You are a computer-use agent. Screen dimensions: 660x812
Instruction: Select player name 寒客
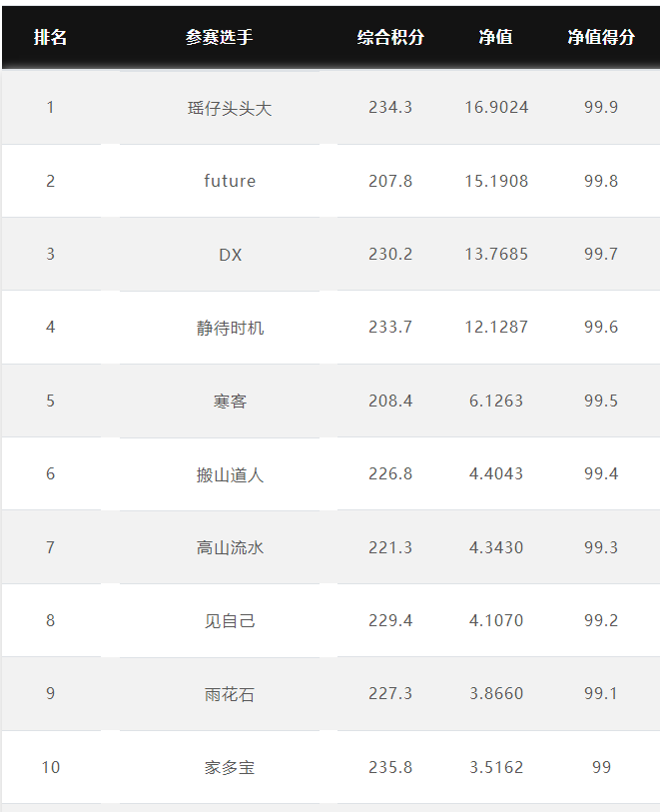coord(230,401)
